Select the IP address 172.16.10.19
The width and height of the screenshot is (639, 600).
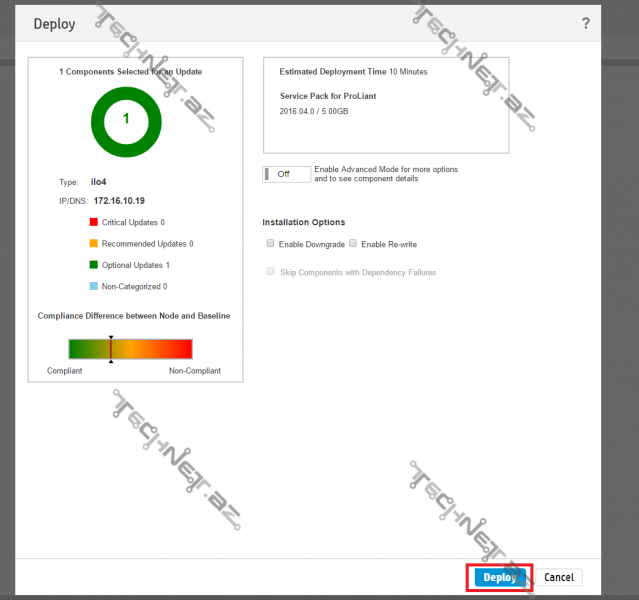[126, 201]
